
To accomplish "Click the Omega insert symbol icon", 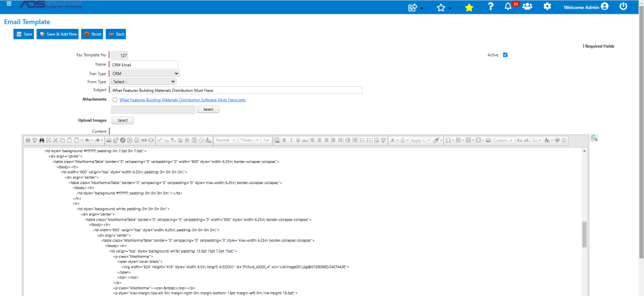I will 448,140.
